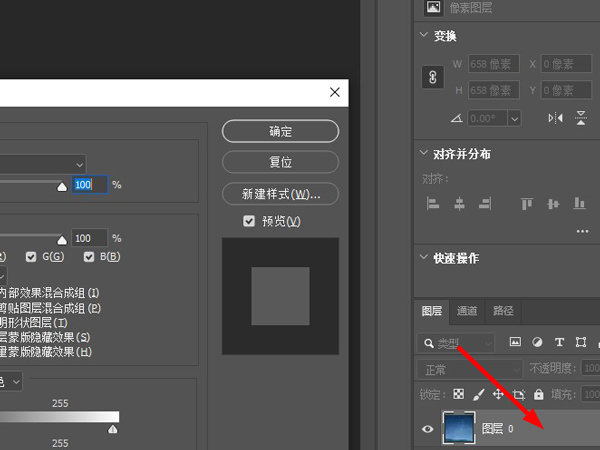Align left edges icon in 对齐

[433, 203]
